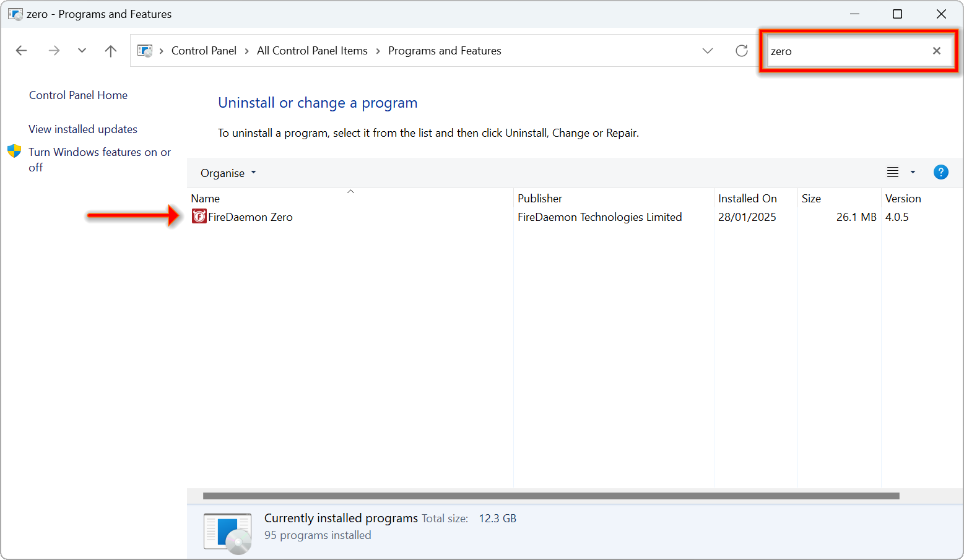Click the FireDaemon Zero red icon
The image size is (964, 560).
point(199,217)
